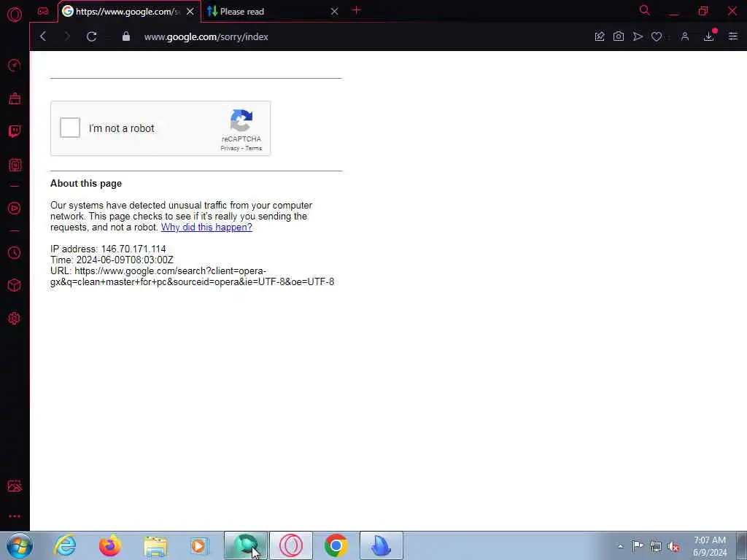747x560 pixels.
Task: Click the green globe taskbar app
Action: [x=247, y=545]
